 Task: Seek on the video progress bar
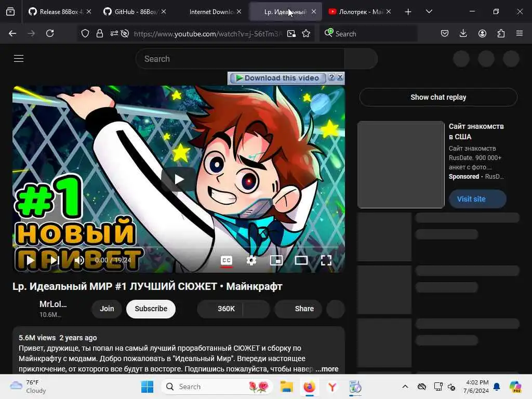(x=179, y=247)
